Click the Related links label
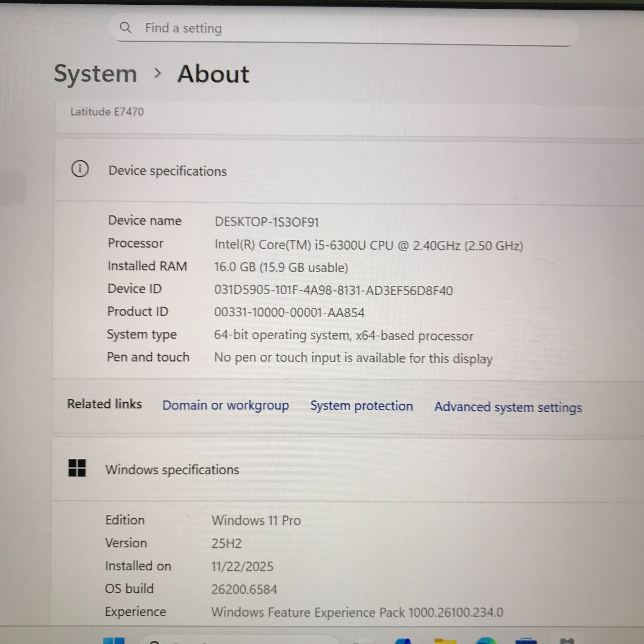 (105, 404)
